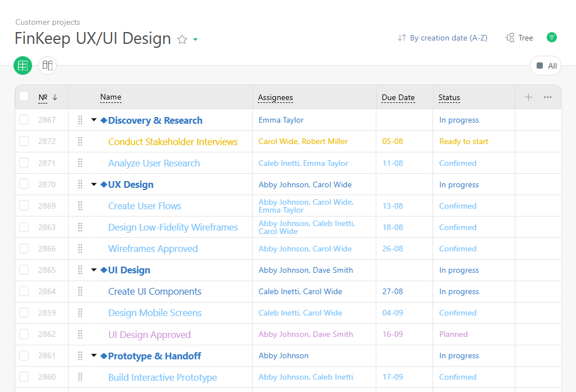The width and height of the screenshot is (576, 392).
Task: Click drag handle of Create UI Components
Action: pos(80,291)
